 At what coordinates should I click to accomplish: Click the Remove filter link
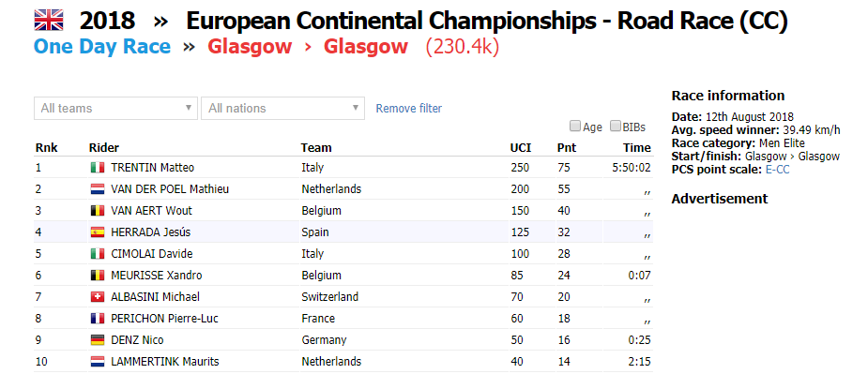point(409,109)
